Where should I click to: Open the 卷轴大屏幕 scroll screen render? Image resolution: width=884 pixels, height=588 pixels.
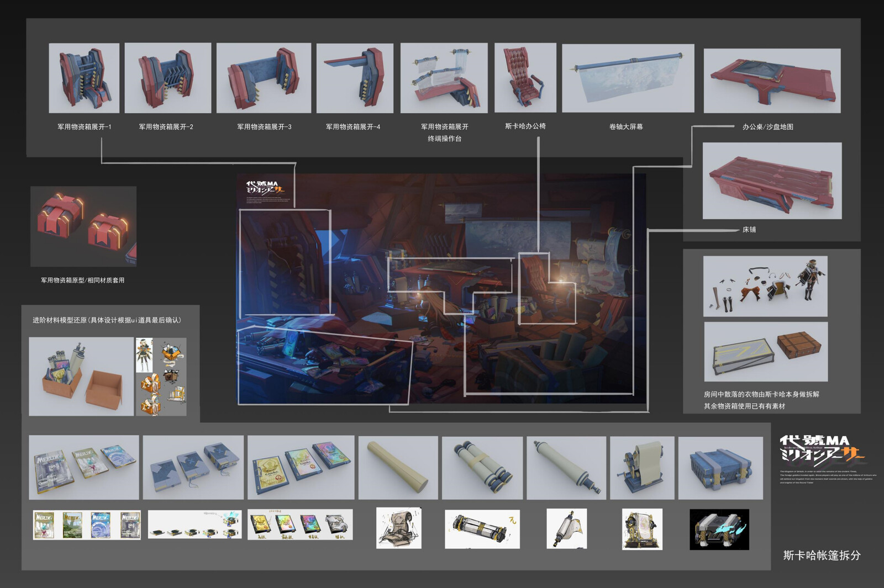628,78
